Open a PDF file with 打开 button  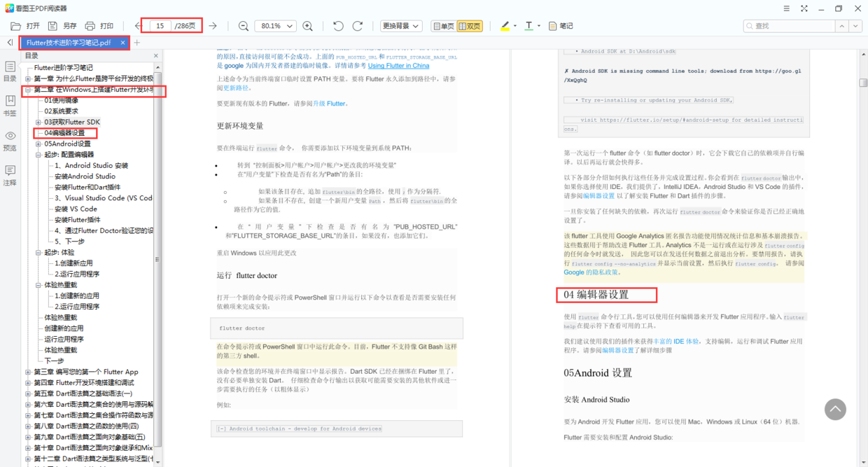click(25, 26)
